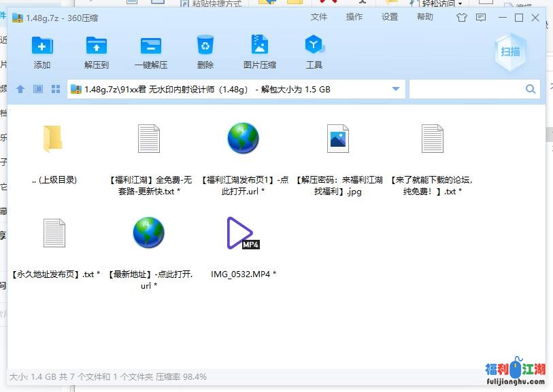Switch to large icon view

(56, 88)
